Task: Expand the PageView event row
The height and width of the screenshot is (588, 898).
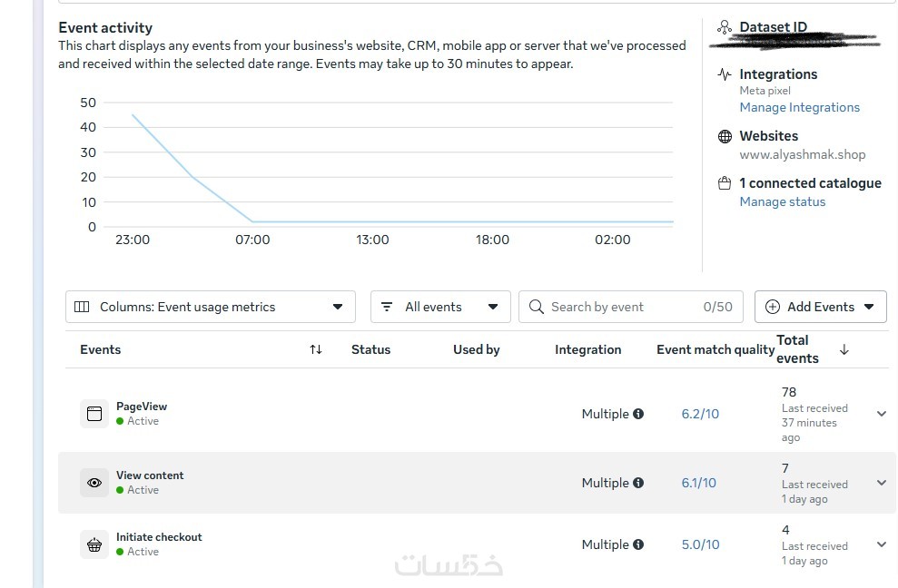Action: pyautogui.click(x=881, y=414)
